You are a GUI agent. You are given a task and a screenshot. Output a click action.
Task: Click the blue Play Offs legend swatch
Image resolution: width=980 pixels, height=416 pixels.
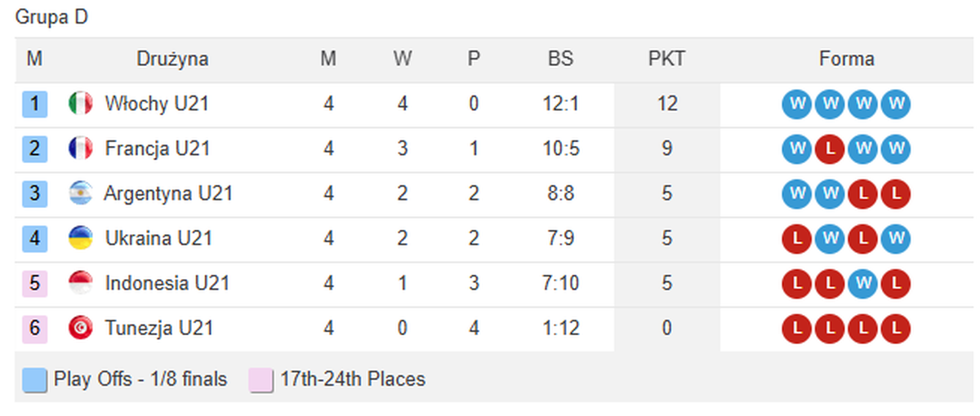[35, 380]
